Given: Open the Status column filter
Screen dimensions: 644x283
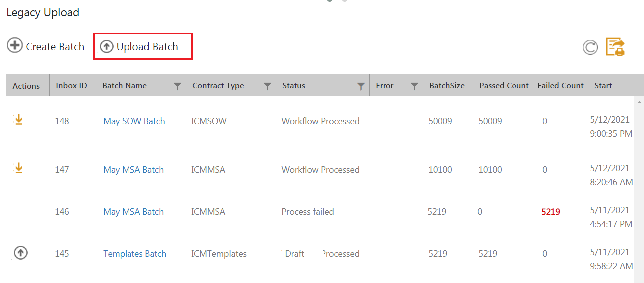Looking at the screenshot, I should click(x=361, y=86).
